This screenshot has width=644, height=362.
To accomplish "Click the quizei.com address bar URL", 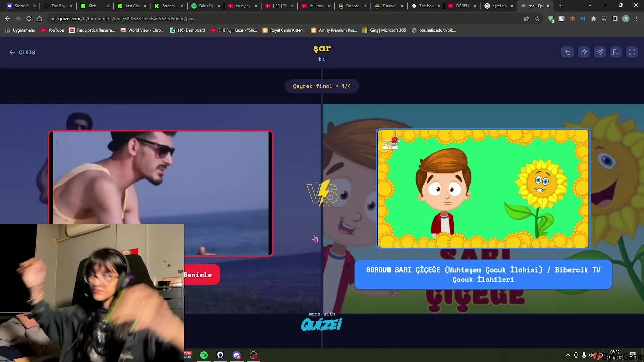I will tap(126, 19).
